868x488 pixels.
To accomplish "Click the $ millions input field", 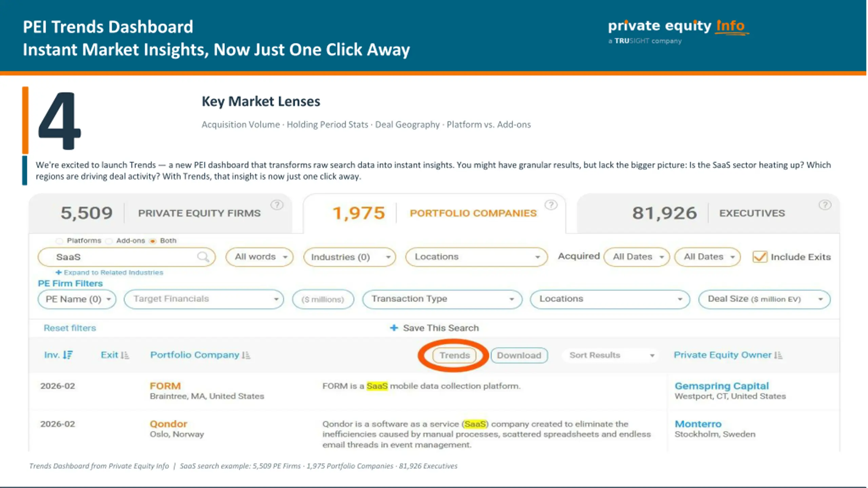I will click(x=323, y=299).
